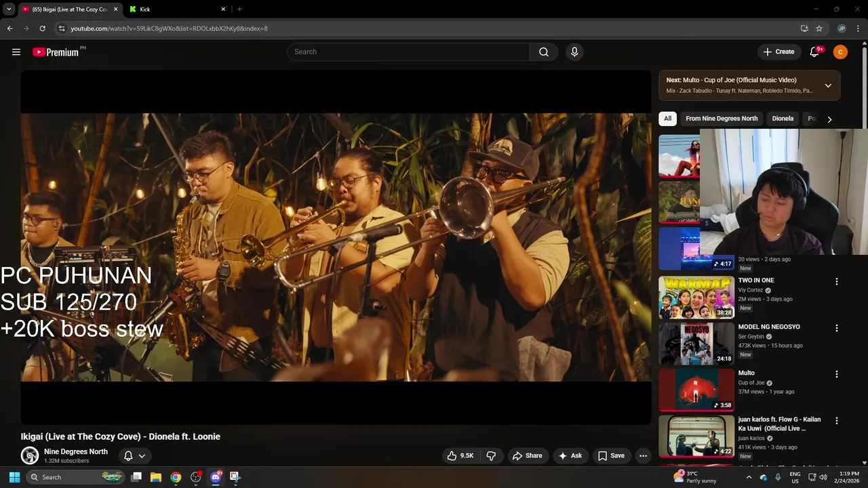Dislike the video with thumbs down

click(492, 455)
